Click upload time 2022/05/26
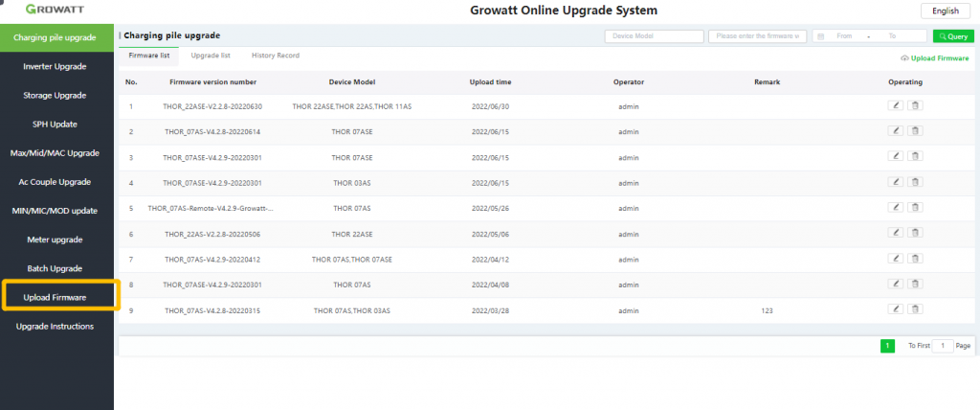This screenshot has height=410, width=980. [491, 208]
